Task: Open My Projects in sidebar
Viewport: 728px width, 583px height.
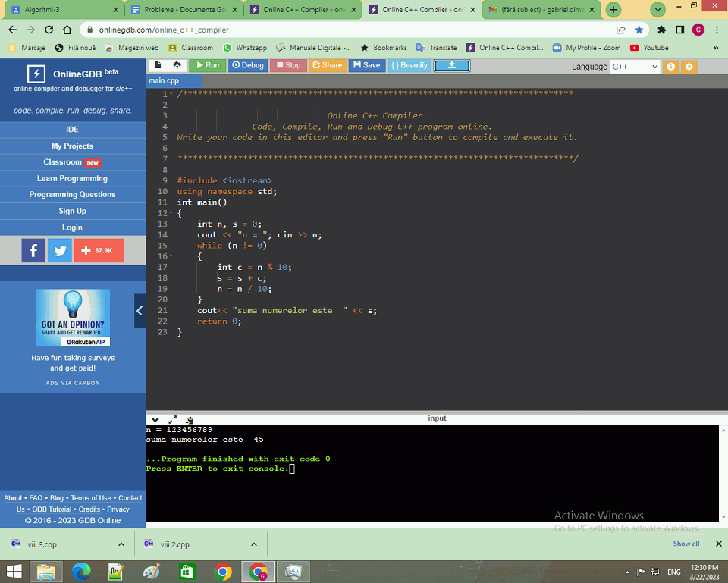Action: (x=72, y=146)
